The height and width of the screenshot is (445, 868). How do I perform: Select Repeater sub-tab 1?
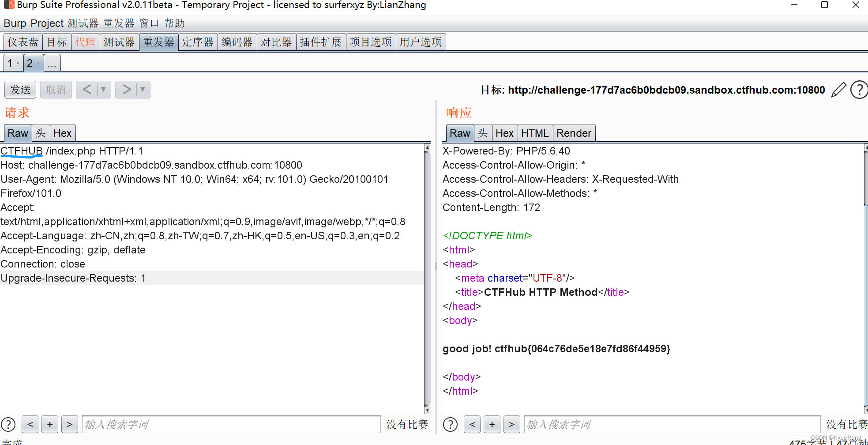[x=10, y=63]
